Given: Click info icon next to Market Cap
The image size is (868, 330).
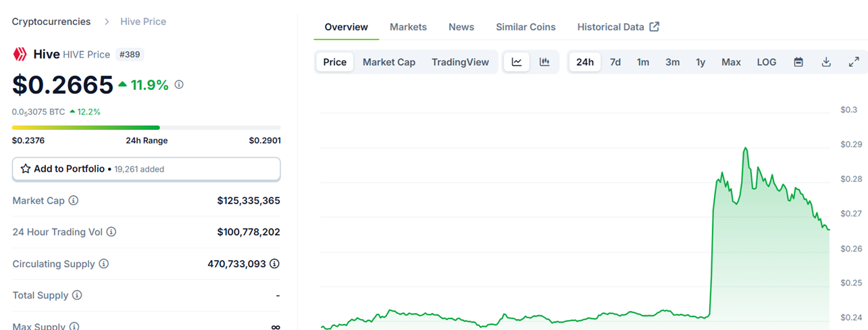Looking at the screenshot, I should pyautogui.click(x=74, y=201).
